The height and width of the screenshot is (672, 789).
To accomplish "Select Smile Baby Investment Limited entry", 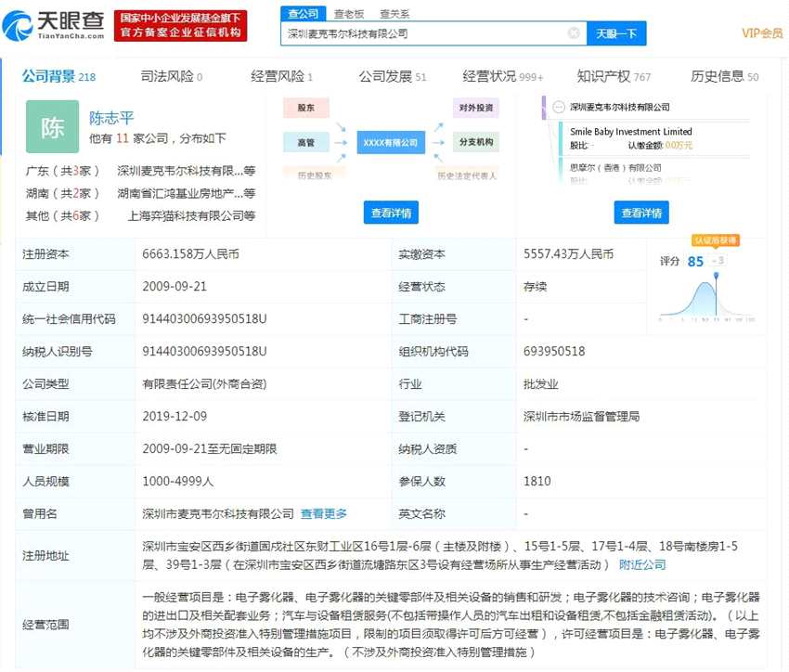I will tap(631, 132).
